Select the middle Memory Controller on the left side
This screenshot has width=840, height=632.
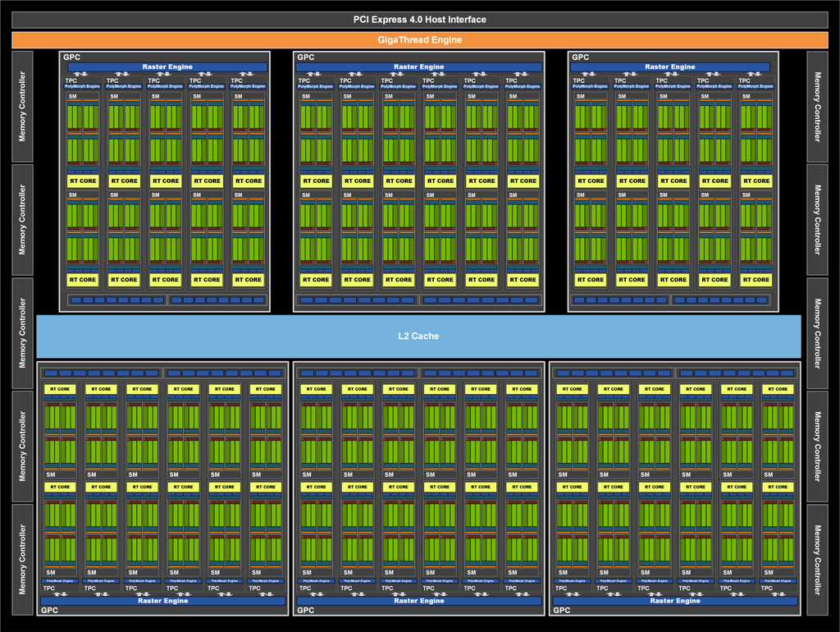(x=22, y=332)
